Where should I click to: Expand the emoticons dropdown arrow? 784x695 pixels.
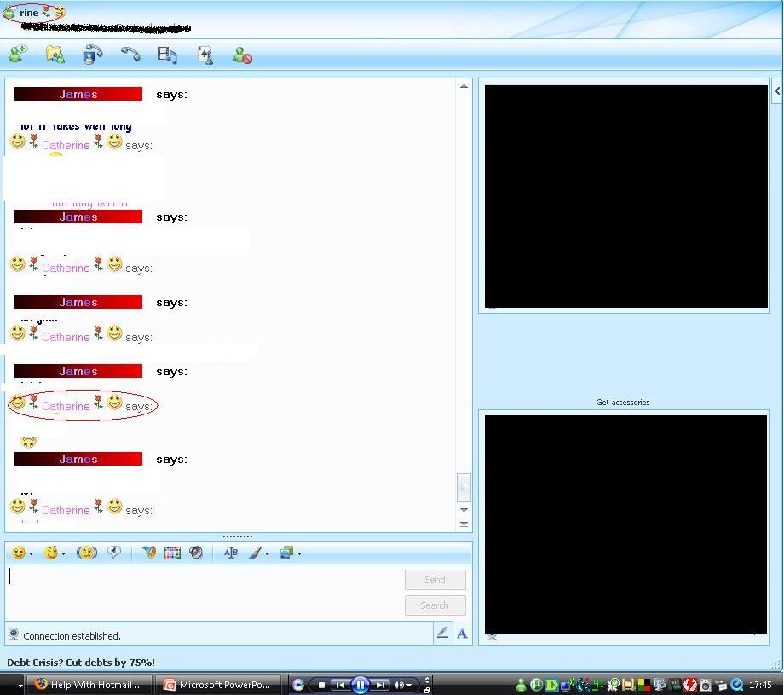pyautogui.click(x=32, y=554)
